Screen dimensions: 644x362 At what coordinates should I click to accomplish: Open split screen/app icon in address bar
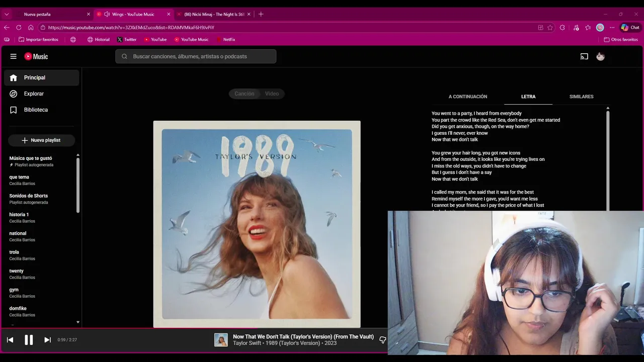tap(540, 28)
